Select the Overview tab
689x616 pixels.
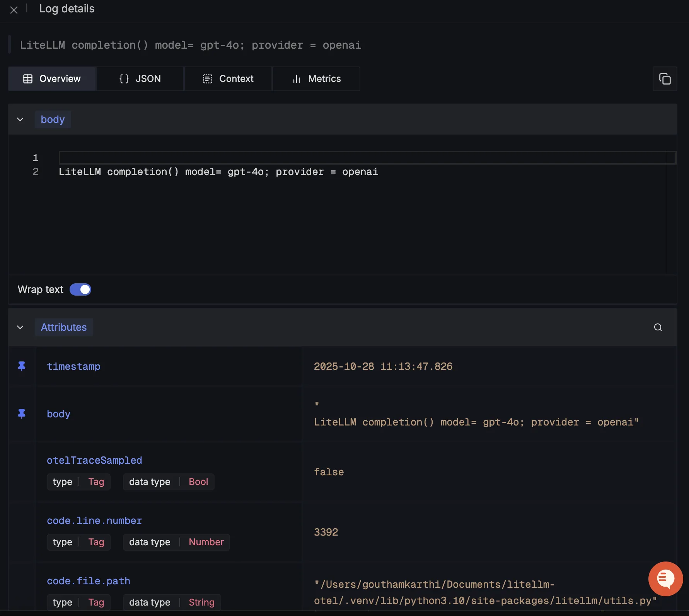[52, 78]
